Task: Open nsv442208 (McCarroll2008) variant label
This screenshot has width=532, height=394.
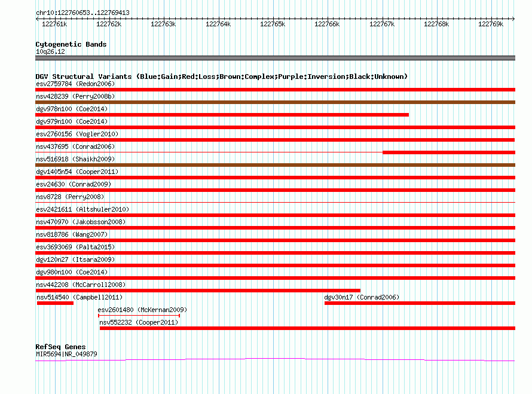Action: [81, 285]
